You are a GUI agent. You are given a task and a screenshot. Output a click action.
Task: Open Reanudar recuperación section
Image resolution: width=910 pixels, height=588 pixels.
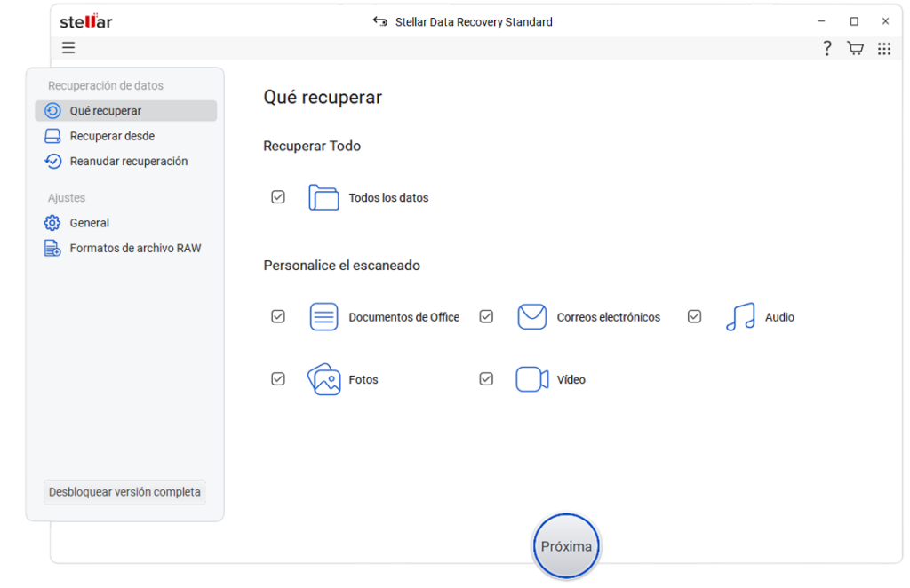point(126,161)
